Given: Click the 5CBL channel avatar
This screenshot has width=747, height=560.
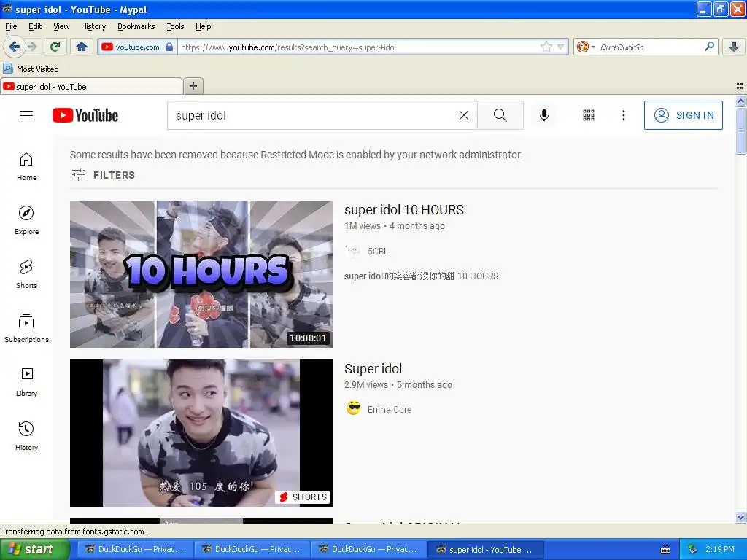Looking at the screenshot, I should 353,251.
